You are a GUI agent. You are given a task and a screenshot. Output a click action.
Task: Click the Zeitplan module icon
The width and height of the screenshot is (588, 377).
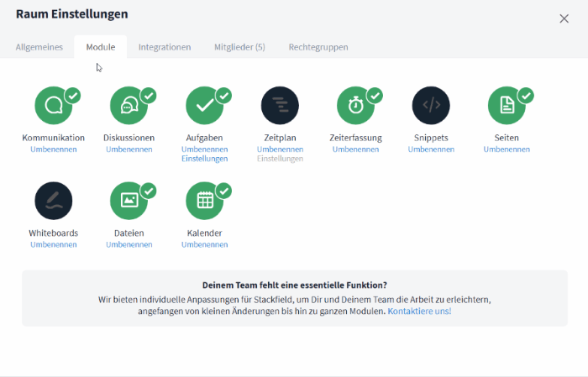click(x=281, y=106)
